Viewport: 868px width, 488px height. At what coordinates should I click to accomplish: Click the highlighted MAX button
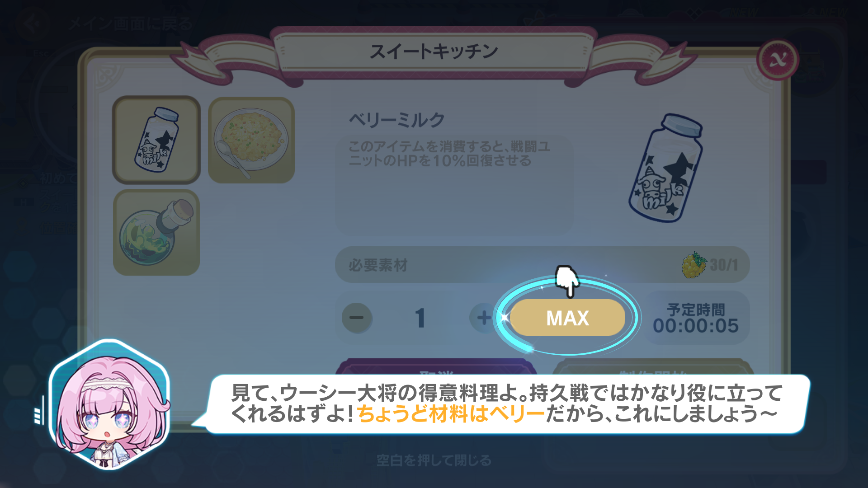coord(567,318)
